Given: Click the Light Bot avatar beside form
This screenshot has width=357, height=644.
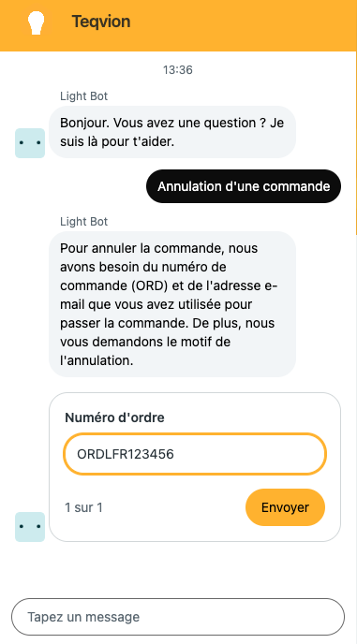Looking at the screenshot, I should coord(30,527).
